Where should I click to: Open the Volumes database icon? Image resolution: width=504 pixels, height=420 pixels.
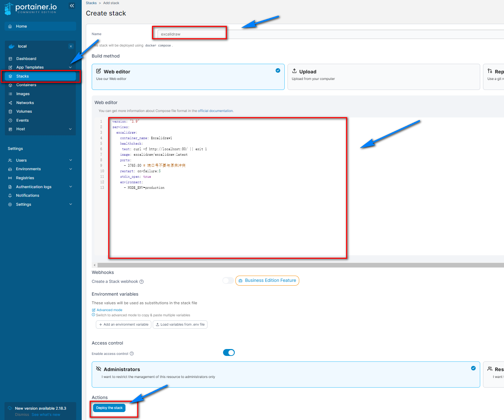(10, 112)
